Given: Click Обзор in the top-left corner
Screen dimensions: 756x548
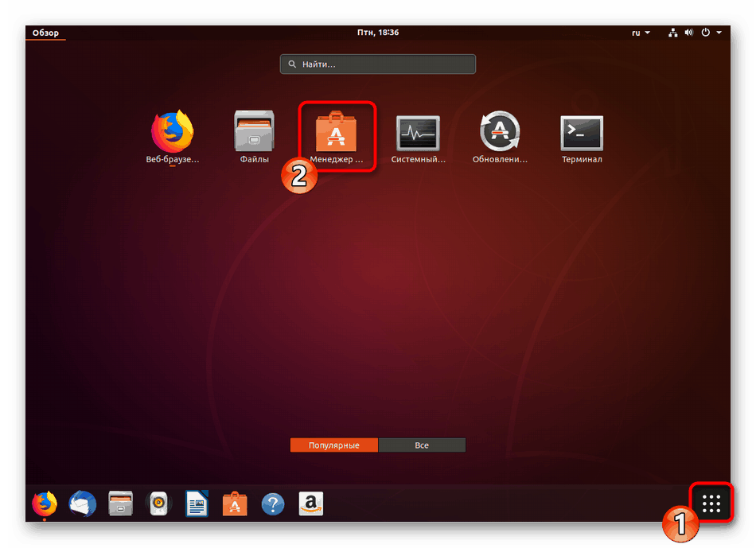Looking at the screenshot, I should [x=45, y=33].
